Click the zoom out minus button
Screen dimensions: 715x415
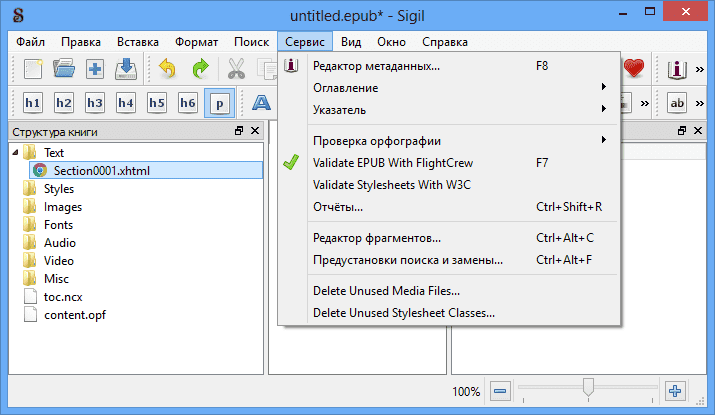click(501, 391)
